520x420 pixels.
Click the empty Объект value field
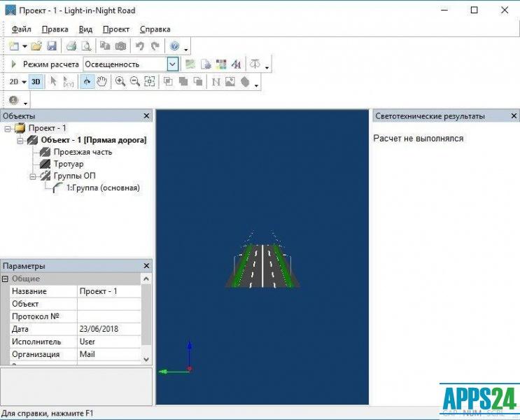click(109, 304)
